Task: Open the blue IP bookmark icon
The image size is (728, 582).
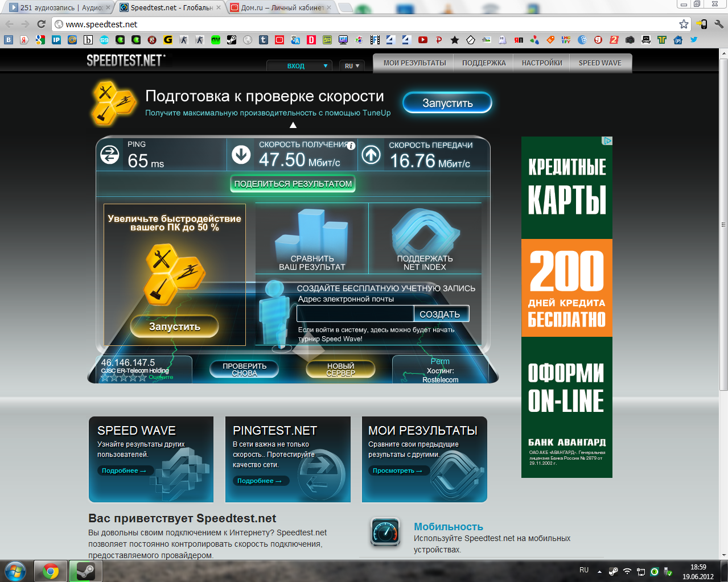Action: [x=56, y=40]
